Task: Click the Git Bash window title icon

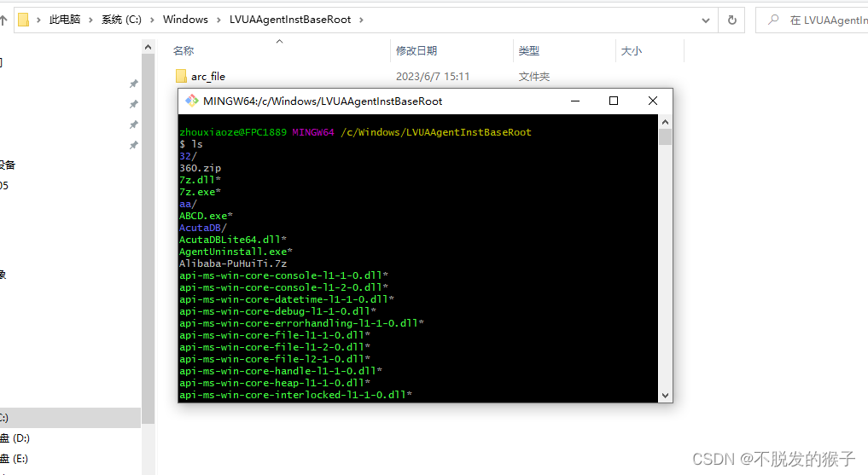Action: [191, 101]
